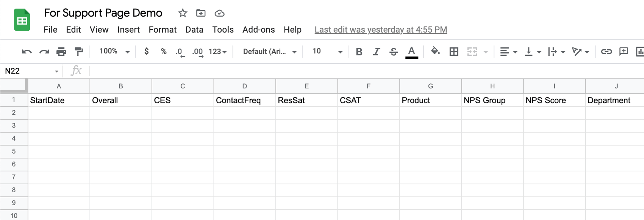The image size is (644, 220).
Task: Click the undo arrow icon
Action: click(x=27, y=52)
